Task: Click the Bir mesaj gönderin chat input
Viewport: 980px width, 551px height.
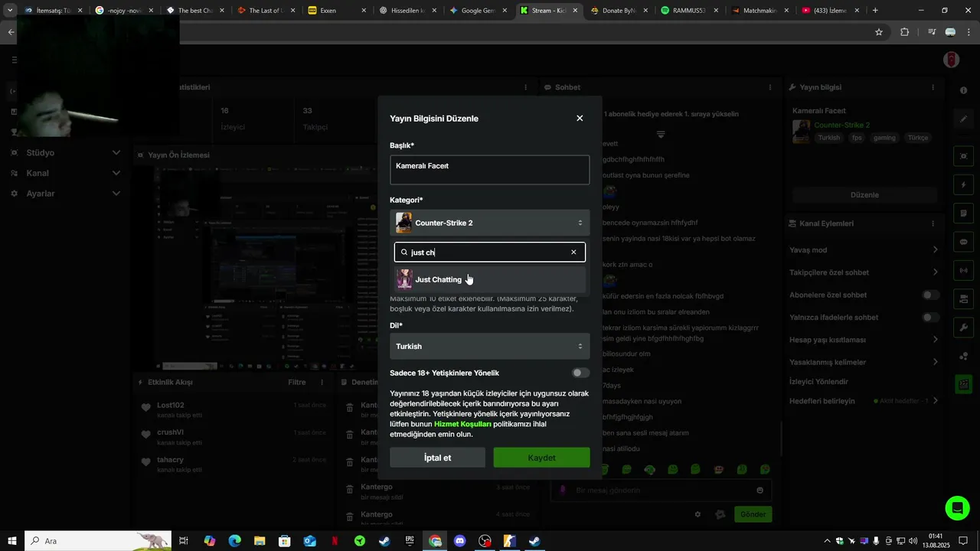Action: click(661, 490)
